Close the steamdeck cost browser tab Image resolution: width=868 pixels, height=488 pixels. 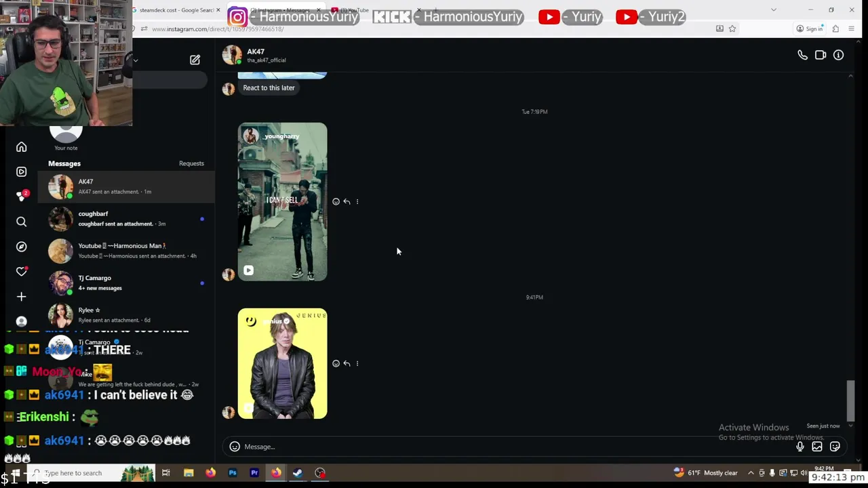(218, 10)
